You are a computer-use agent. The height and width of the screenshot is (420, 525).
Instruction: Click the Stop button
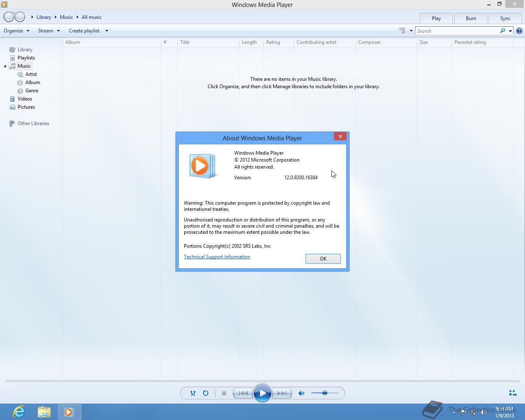tap(224, 393)
